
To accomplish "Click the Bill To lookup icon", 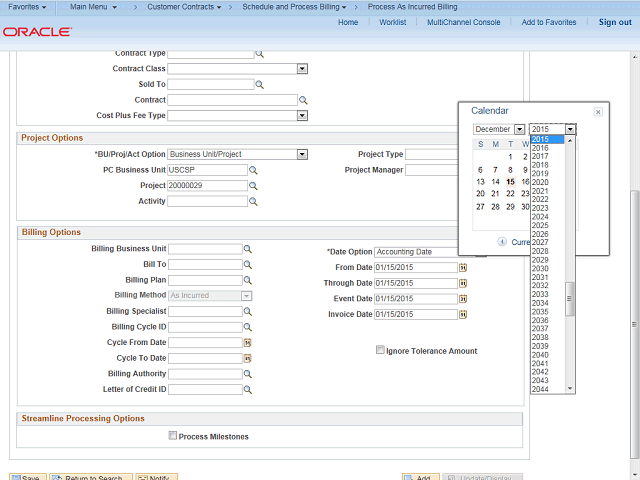I will pos(248,264).
